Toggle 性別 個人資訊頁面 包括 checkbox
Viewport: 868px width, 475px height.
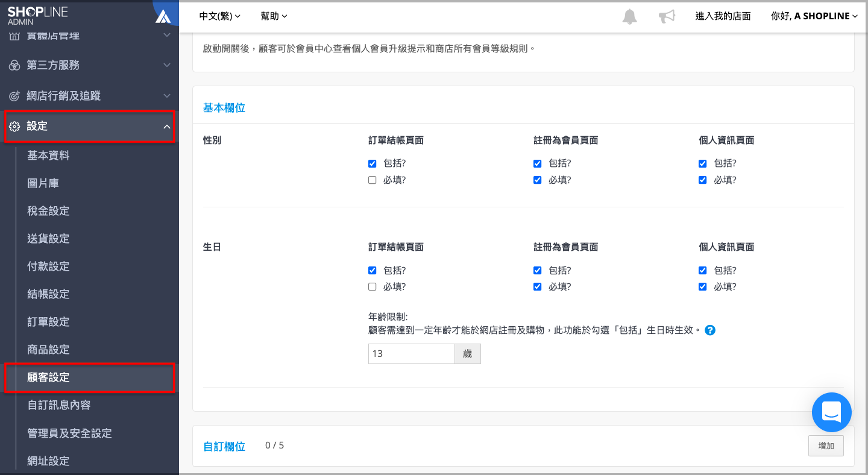tap(703, 163)
